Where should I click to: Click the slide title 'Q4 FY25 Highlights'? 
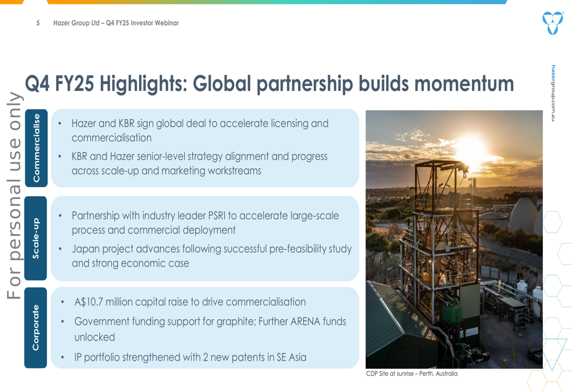269,84
